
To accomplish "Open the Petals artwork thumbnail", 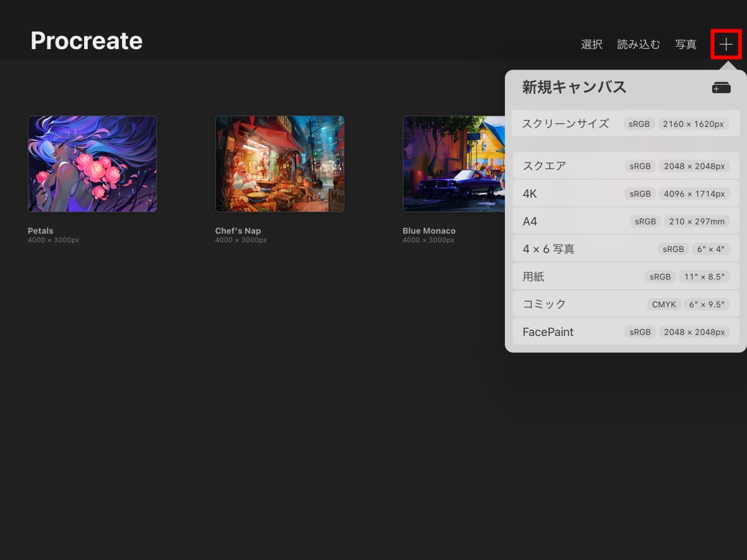I will point(92,164).
